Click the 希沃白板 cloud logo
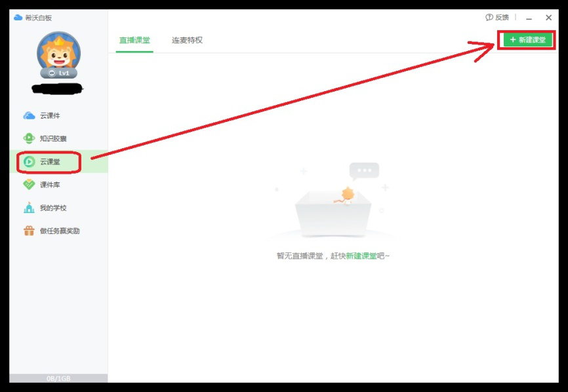 click(x=18, y=18)
